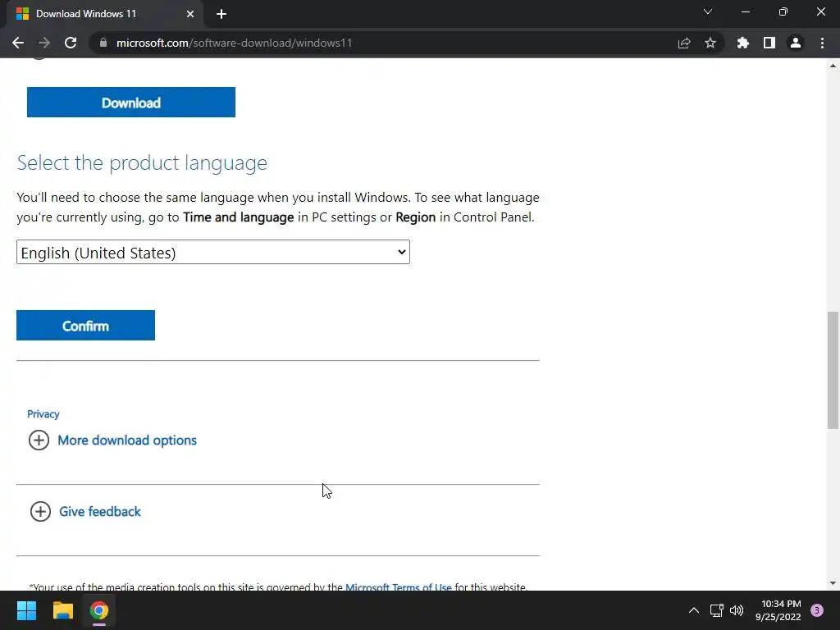Open the Windows Start menu
The width and height of the screenshot is (840, 630).
(26, 610)
